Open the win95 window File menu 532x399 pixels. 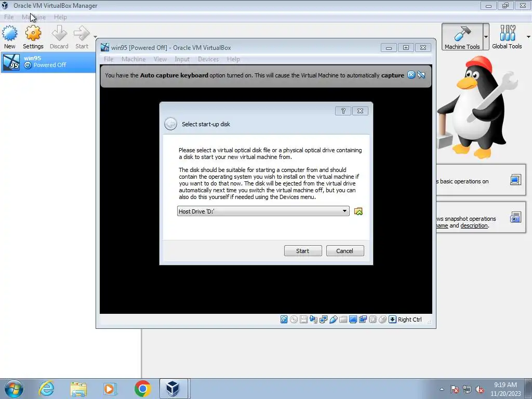pyautogui.click(x=109, y=59)
